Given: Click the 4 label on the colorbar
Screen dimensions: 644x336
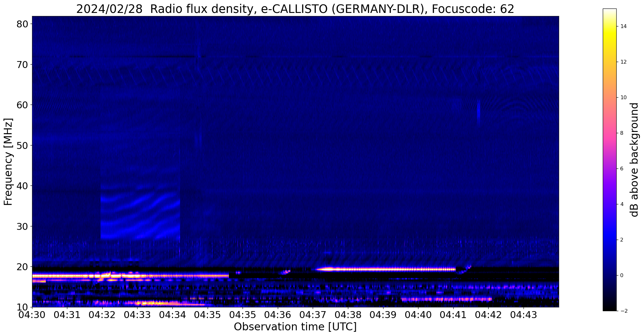Looking at the screenshot, I should tap(622, 204).
